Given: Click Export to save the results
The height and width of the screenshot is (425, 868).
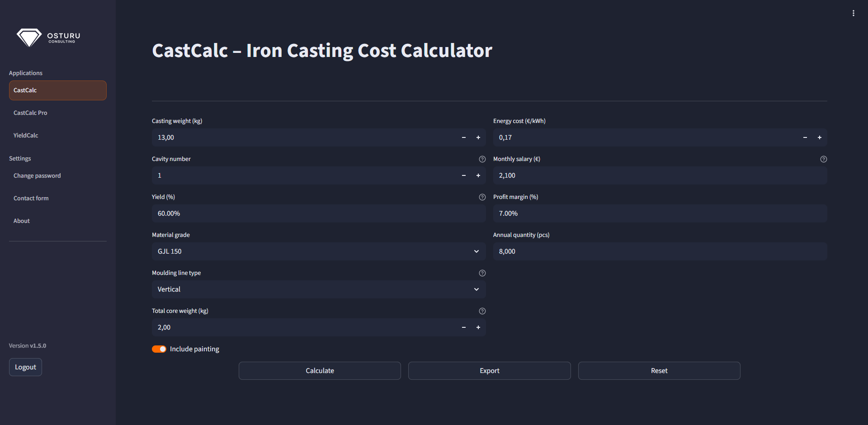Looking at the screenshot, I should [x=489, y=370].
